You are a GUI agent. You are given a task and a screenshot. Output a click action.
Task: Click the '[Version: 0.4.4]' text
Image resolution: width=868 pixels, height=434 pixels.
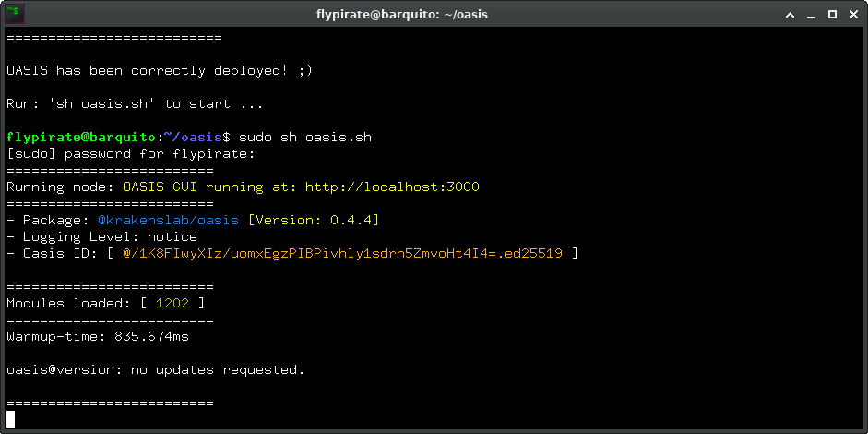[x=314, y=220]
